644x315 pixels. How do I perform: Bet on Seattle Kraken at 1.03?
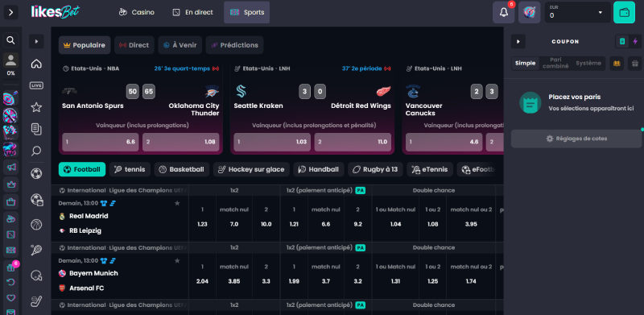click(272, 142)
